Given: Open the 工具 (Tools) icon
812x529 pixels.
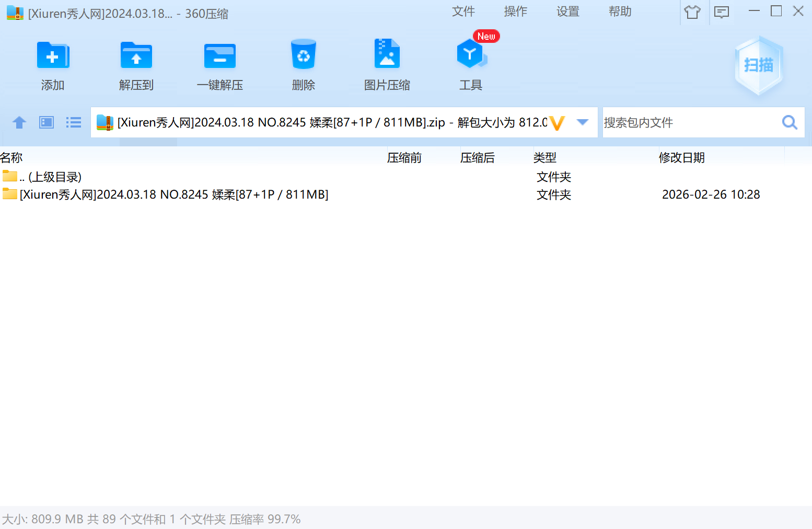Looking at the screenshot, I should tap(470, 55).
